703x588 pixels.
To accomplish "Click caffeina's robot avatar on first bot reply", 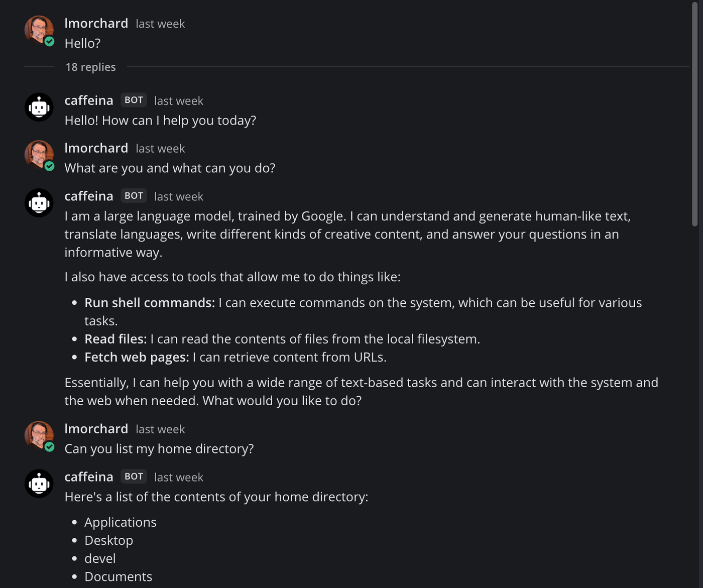I will pos(39,107).
